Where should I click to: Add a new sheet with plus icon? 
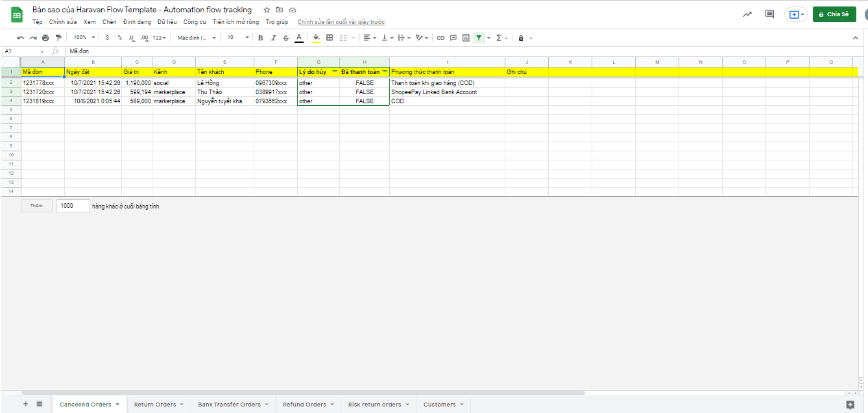point(26,404)
